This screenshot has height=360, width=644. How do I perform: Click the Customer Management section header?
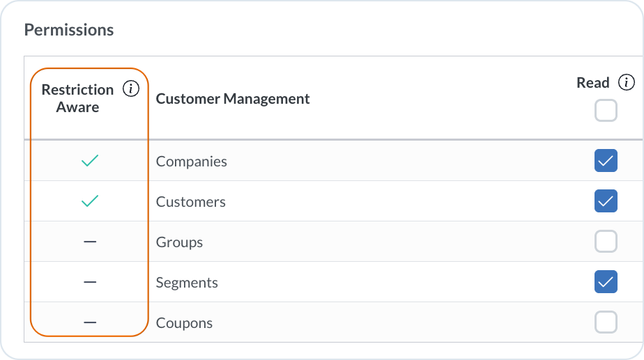coord(233,99)
